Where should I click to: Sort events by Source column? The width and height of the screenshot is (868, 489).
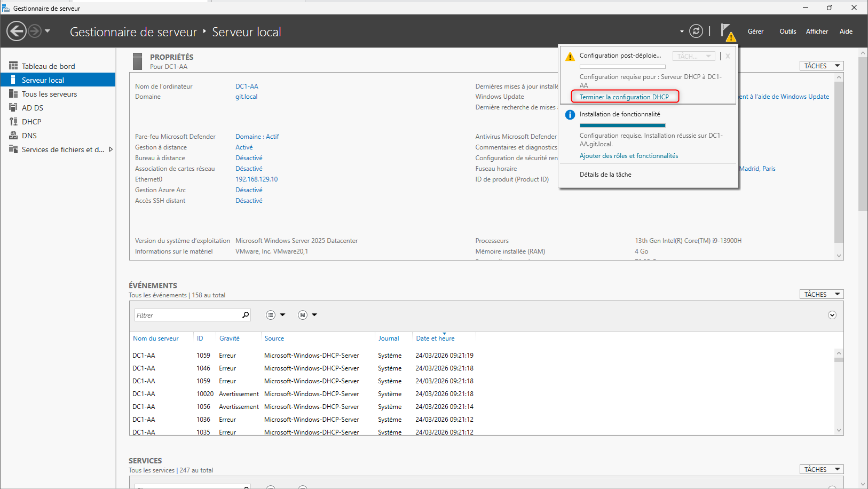[274, 338]
